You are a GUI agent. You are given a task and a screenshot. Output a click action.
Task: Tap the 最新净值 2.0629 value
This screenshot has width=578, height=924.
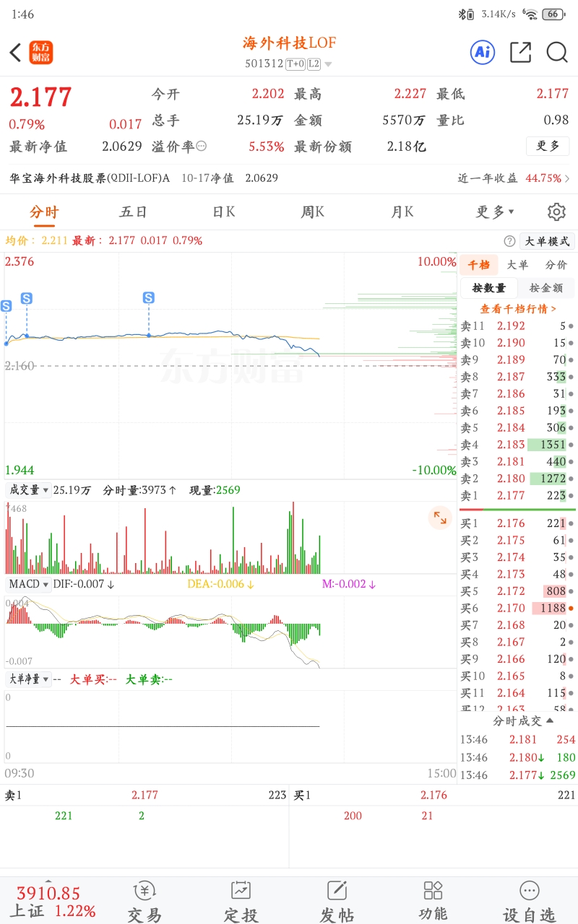click(122, 146)
